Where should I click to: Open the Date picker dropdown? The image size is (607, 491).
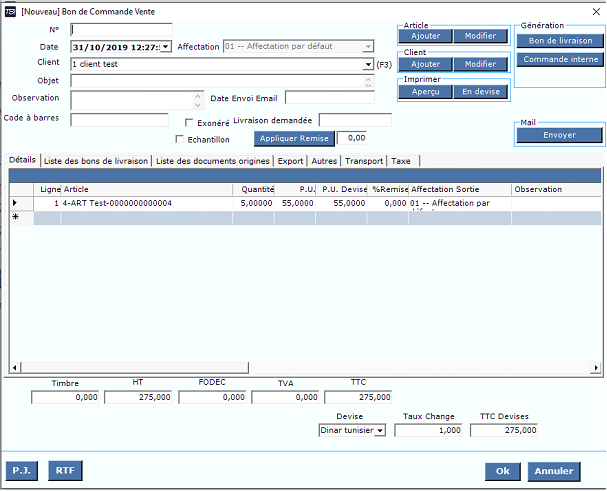166,47
